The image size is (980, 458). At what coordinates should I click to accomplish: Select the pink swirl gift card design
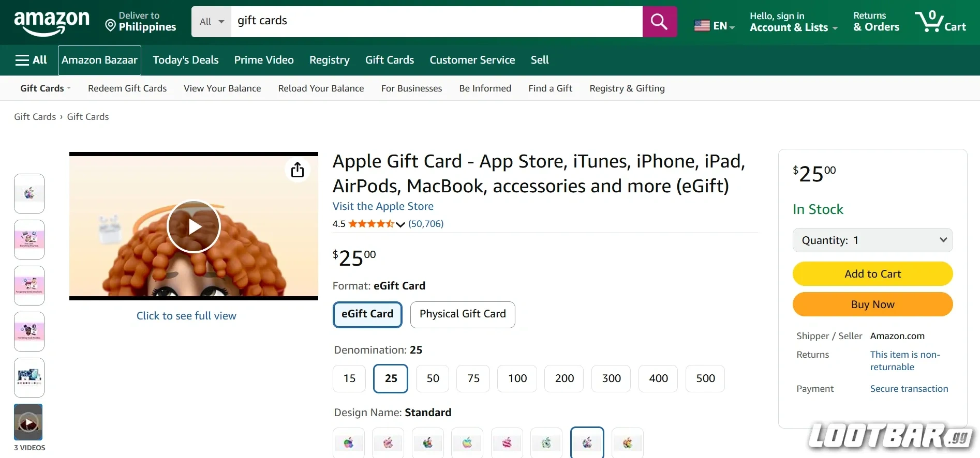[x=388, y=443]
